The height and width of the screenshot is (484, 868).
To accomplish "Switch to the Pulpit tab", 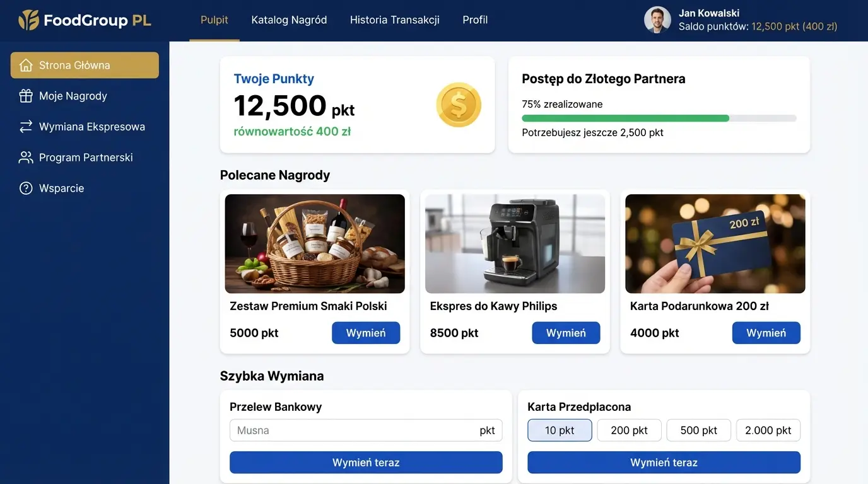I will click(x=214, y=20).
